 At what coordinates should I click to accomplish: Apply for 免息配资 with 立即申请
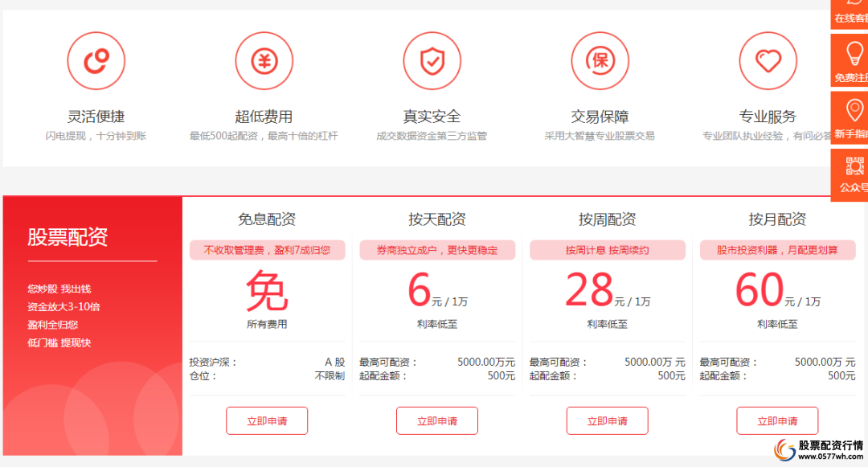pos(267,421)
